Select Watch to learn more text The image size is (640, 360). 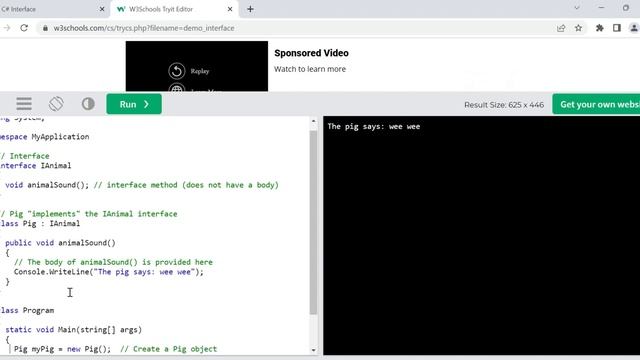coord(310,69)
